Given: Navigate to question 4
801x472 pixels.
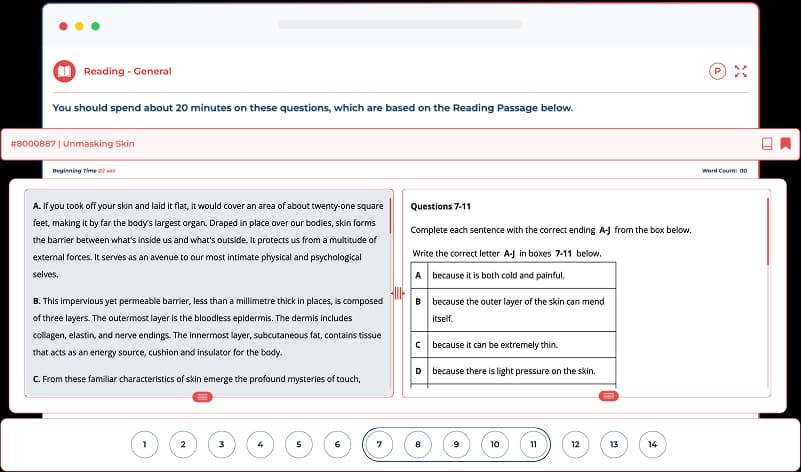Looking at the screenshot, I should pyautogui.click(x=260, y=443).
